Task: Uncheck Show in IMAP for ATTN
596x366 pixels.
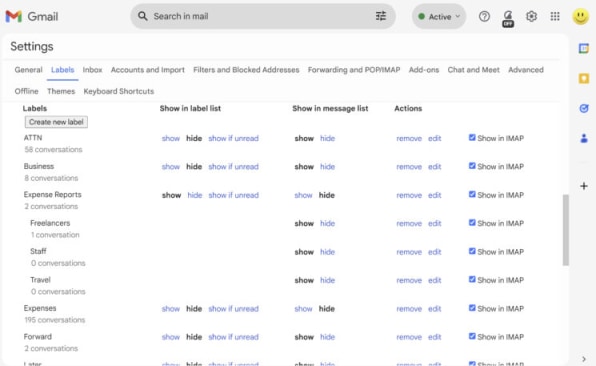Action: [472, 138]
